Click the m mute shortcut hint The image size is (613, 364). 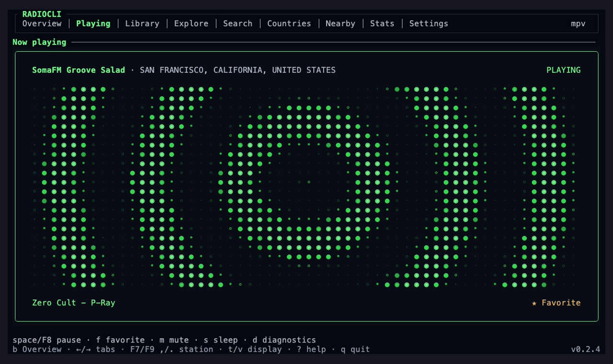[174, 340]
